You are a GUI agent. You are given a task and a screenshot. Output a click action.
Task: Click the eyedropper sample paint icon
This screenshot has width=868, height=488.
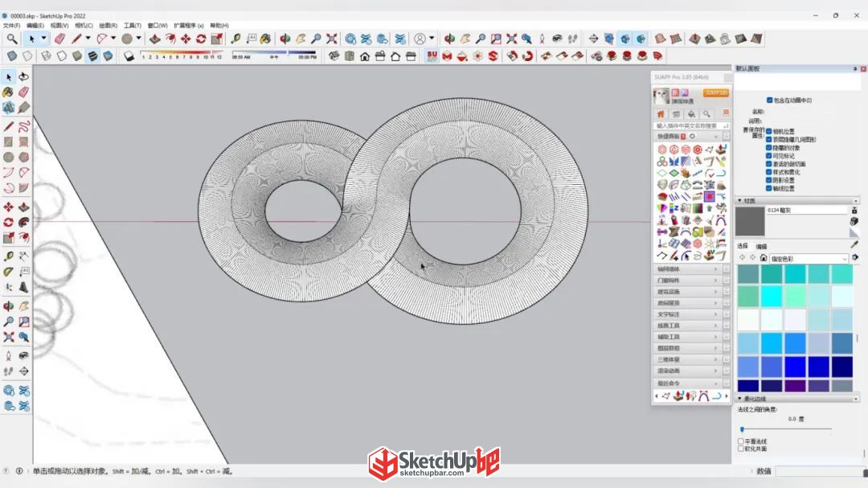(x=854, y=244)
